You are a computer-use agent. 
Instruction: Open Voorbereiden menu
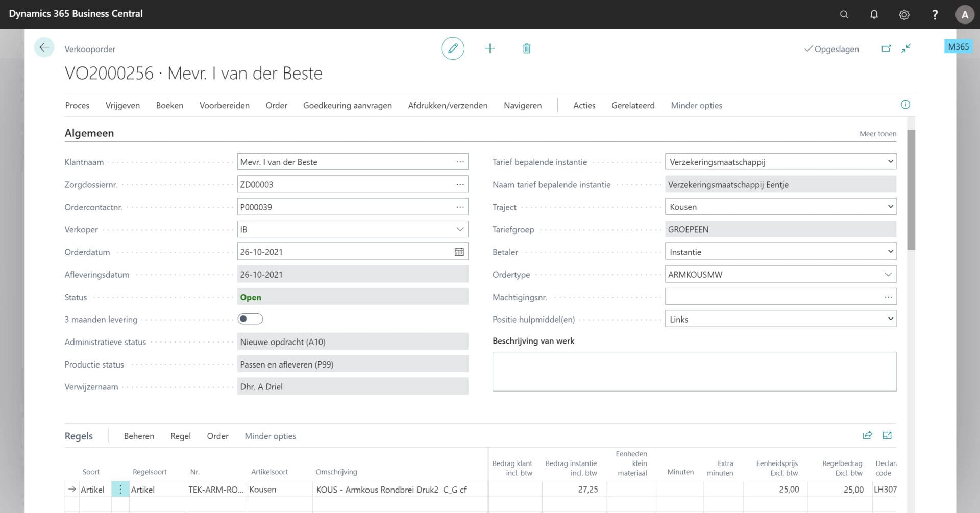point(225,105)
